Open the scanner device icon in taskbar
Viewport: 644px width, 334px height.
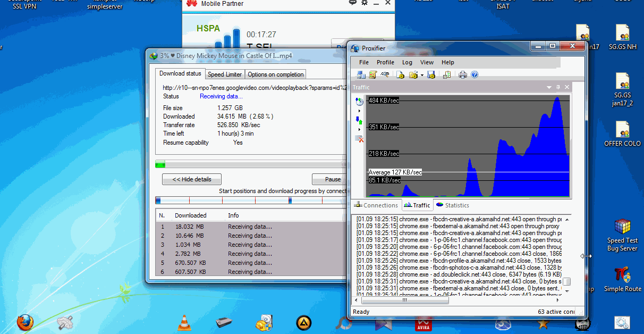click(x=223, y=322)
